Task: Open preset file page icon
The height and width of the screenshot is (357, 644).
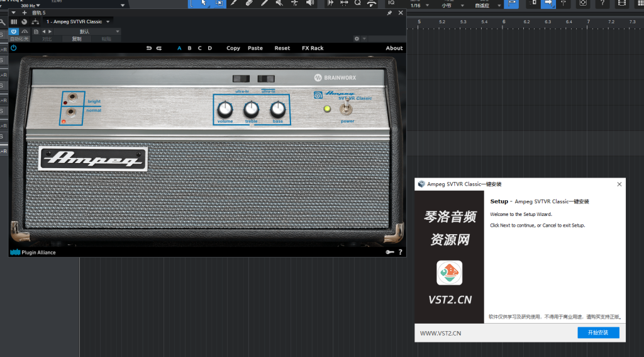Action: click(x=36, y=31)
